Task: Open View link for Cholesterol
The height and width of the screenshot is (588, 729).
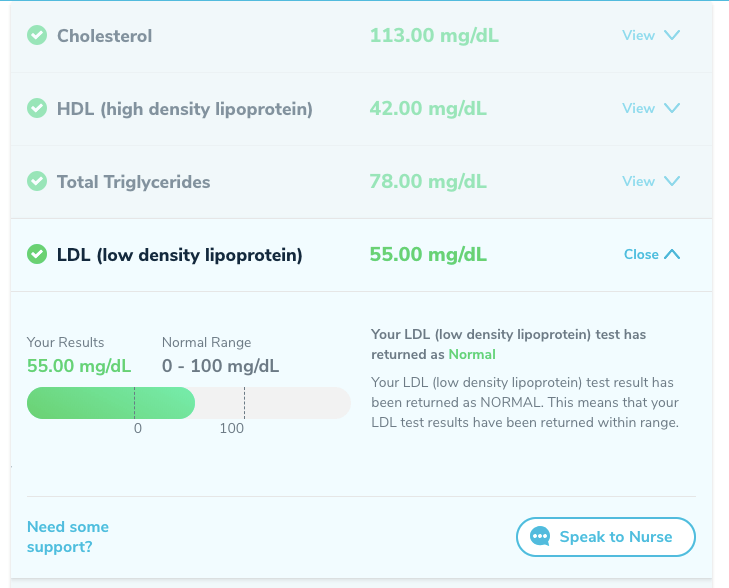Action: pyautogui.click(x=638, y=35)
